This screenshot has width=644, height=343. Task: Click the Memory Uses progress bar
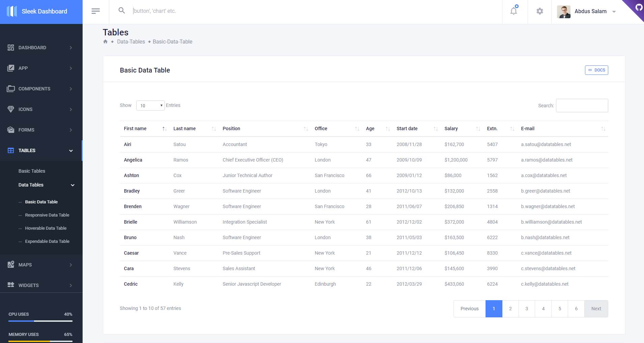click(x=40, y=341)
